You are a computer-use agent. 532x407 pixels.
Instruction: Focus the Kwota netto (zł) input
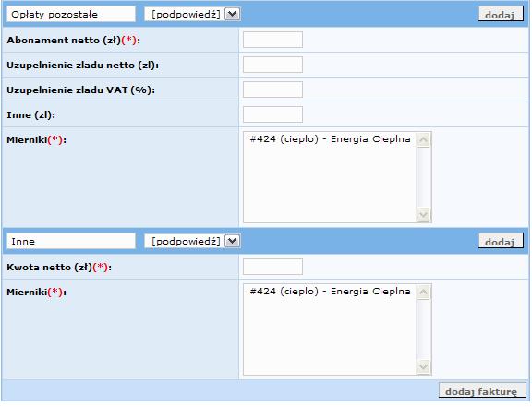tap(272, 267)
